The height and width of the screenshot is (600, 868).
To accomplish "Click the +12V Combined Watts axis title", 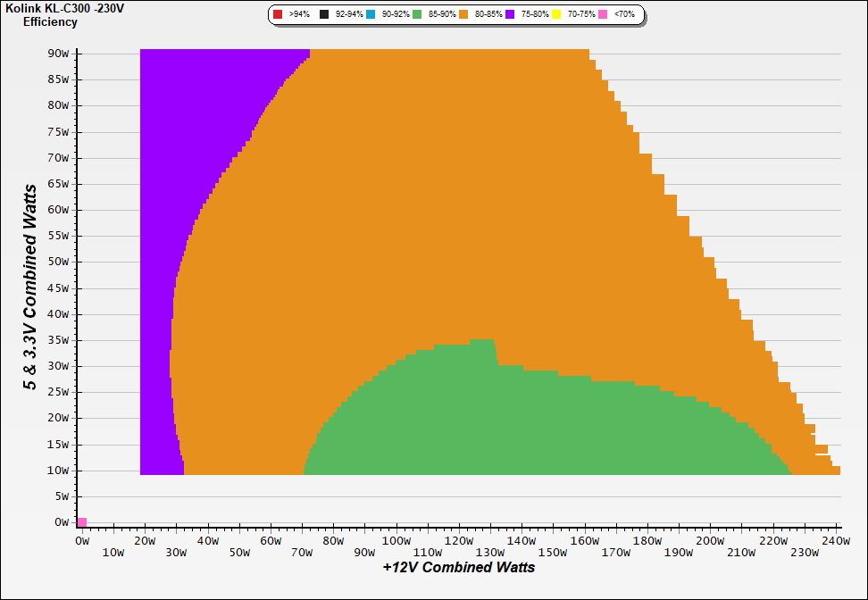I will (458, 568).
